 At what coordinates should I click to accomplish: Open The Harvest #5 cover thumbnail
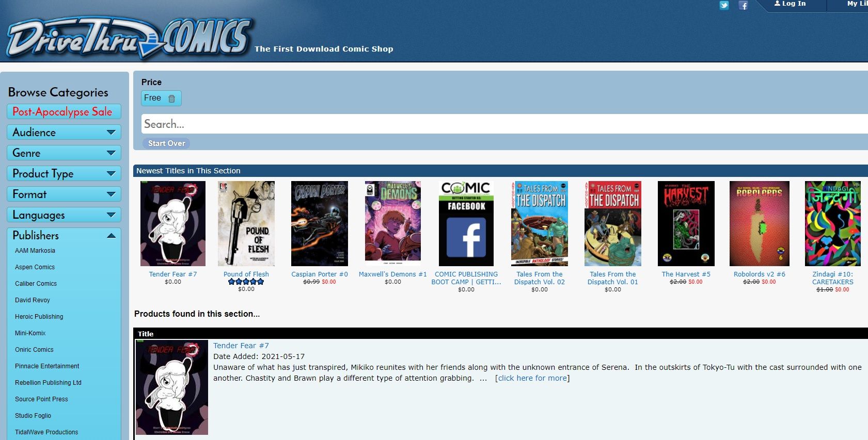pos(686,223)
